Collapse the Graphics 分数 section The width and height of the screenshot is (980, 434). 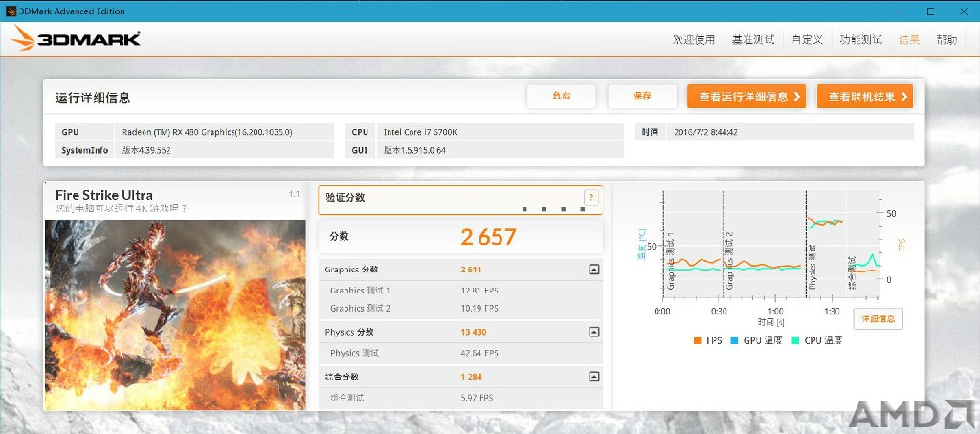click(594, 270)
